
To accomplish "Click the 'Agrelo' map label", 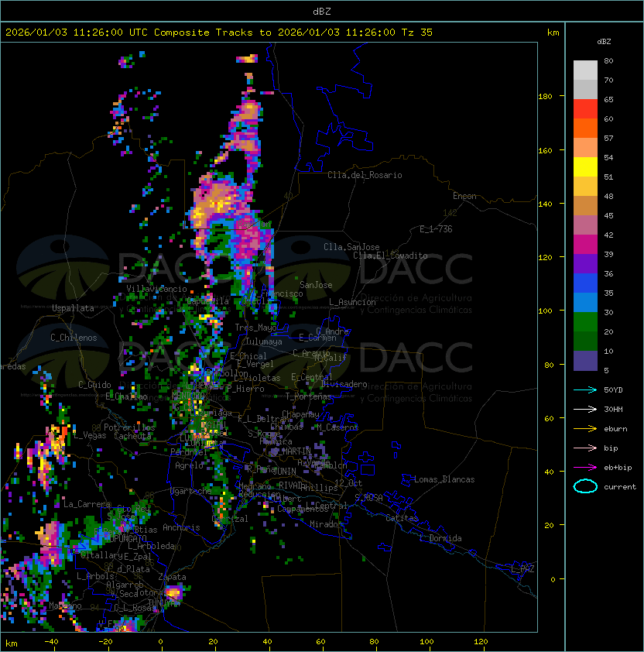I will pyautogui.click(x=189, y=465).
